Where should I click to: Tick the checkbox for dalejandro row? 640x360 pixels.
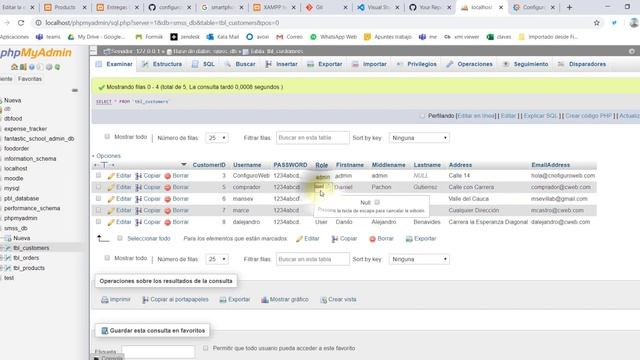click(x=98, y=222)
